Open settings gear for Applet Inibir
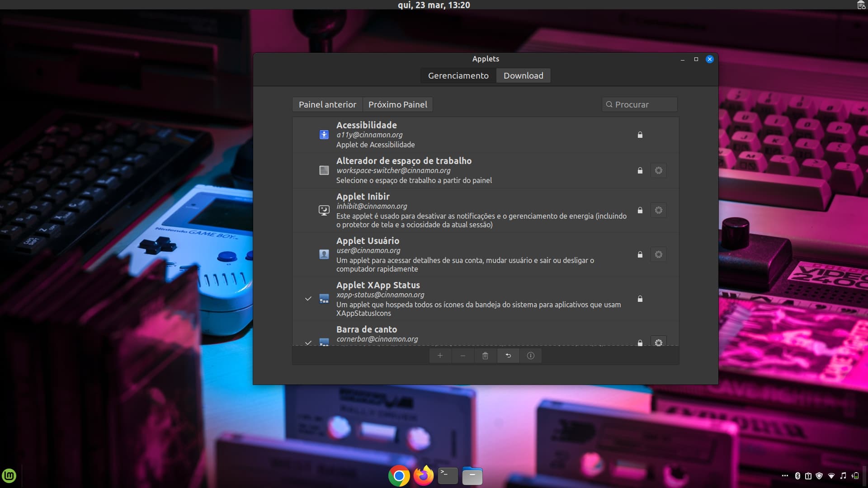This screenshot has width=868, height=488. [x=658, y=210]
